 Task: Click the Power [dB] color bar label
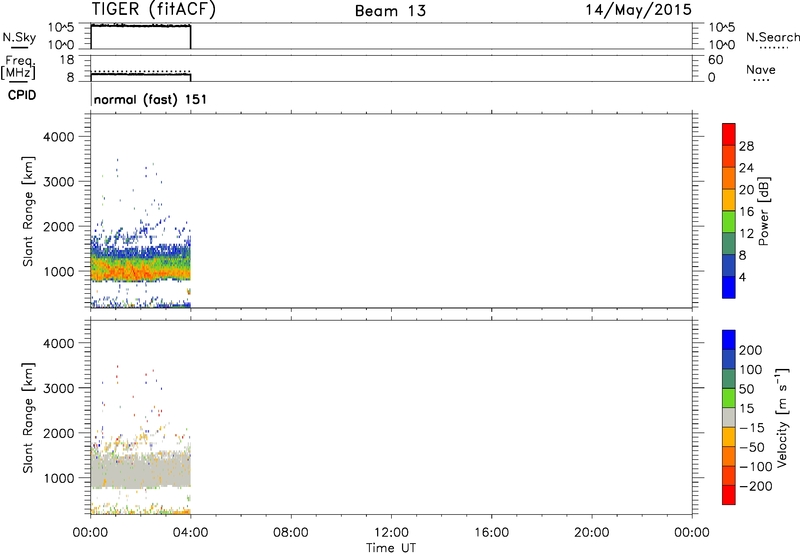[x=763, y=211]
